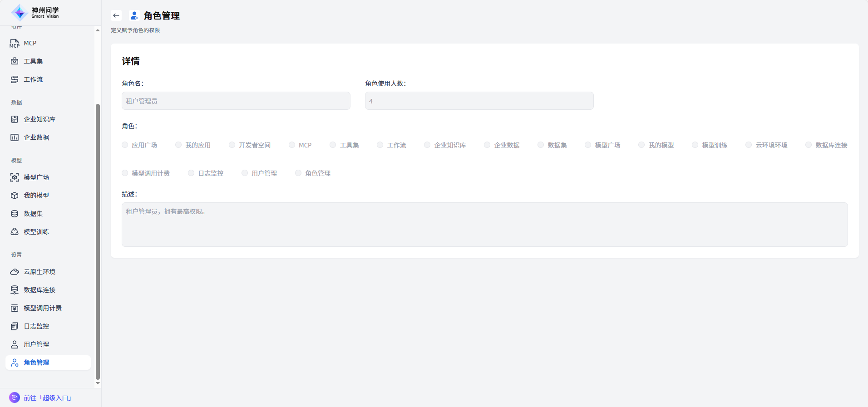Screen dimensions: 868x407
Task: Click the back arrow button
Action: click(116, 15)
